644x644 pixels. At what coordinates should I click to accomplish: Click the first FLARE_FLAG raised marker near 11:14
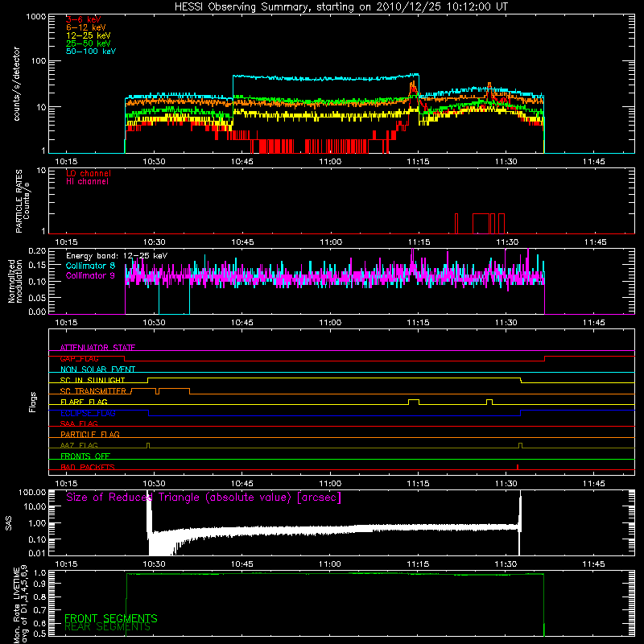pos(414,402)
